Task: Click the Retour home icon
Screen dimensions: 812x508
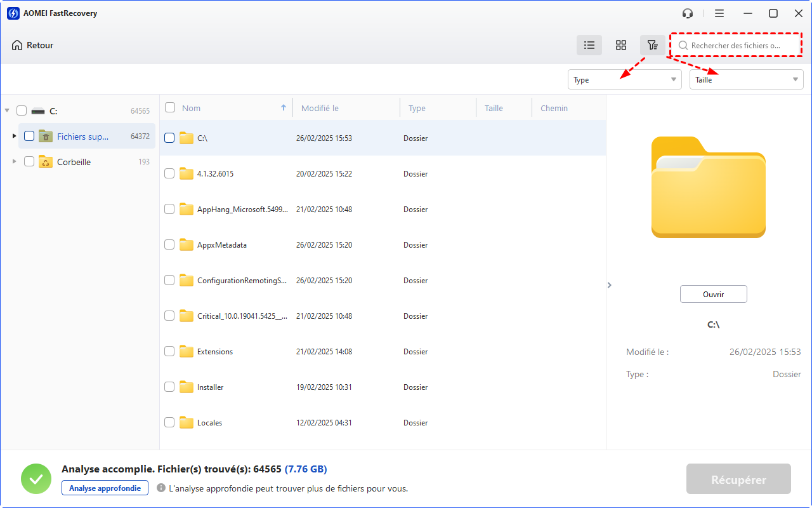Action: tap(17, 46)
